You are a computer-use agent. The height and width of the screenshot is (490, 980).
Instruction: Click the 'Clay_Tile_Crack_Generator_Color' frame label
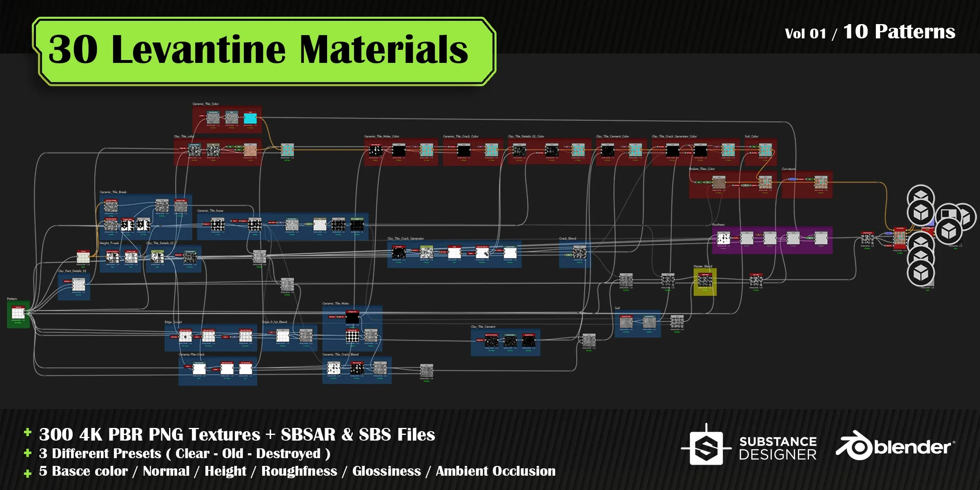pyautogui.click(x=674, y=136)
